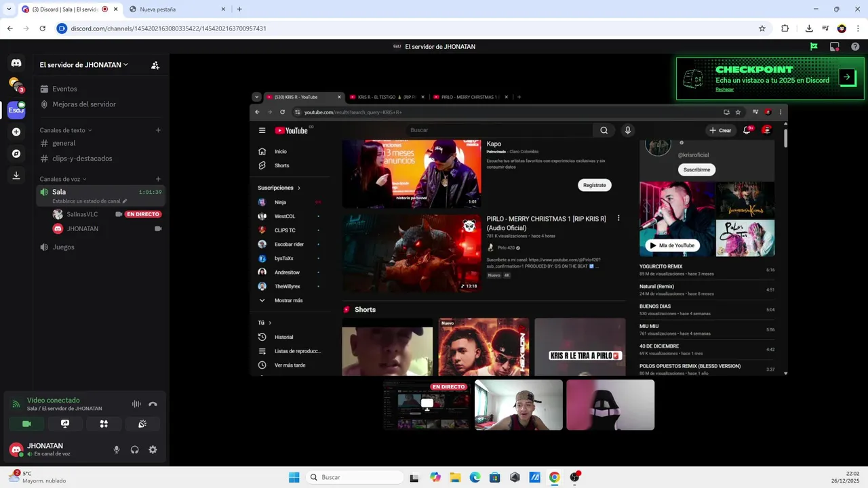Deafen audio with headphones icon
The image size is (868, 488).
pyautogui.click(x=135, y=449)
